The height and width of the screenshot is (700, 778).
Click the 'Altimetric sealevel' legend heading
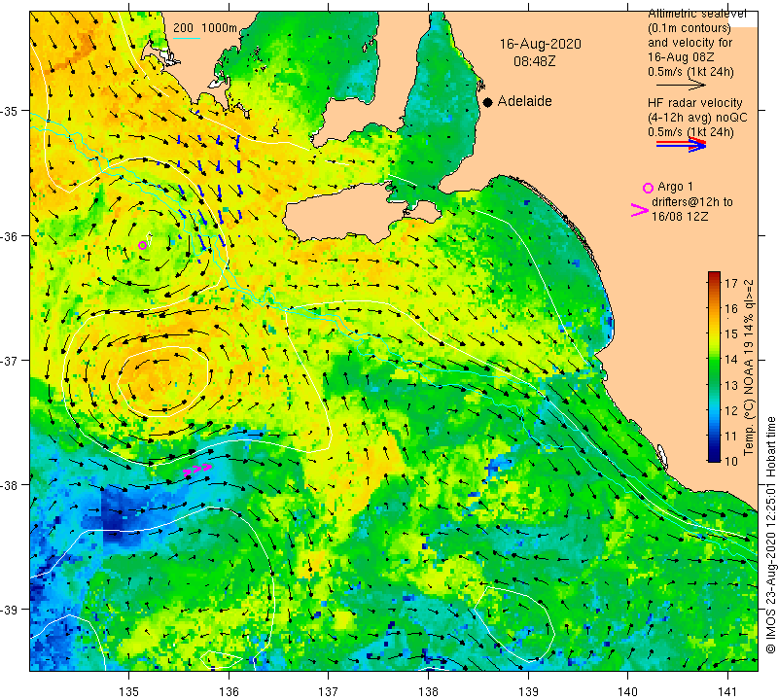pos(696,15)
